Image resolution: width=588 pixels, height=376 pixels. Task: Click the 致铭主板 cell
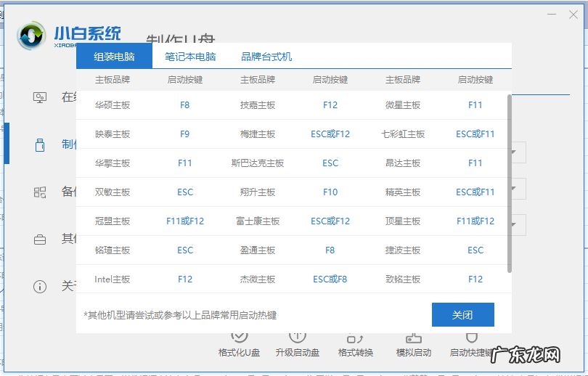[x=403, y=279]
